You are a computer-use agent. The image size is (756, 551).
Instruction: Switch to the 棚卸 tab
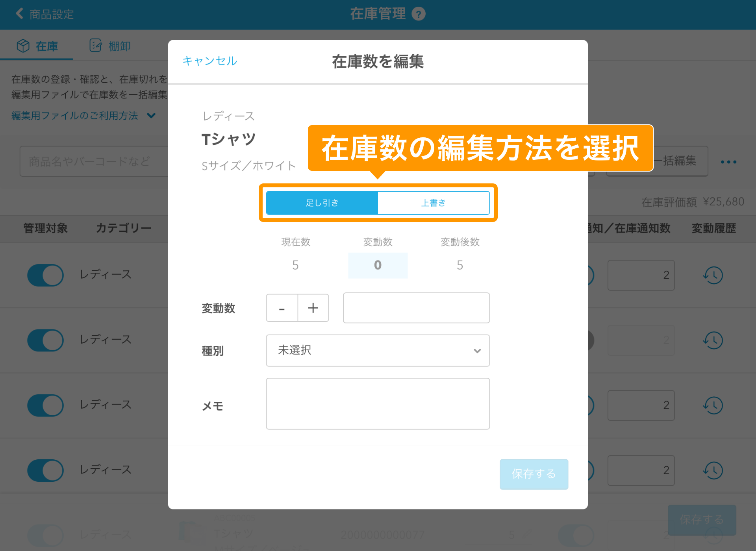pos(110,46)
